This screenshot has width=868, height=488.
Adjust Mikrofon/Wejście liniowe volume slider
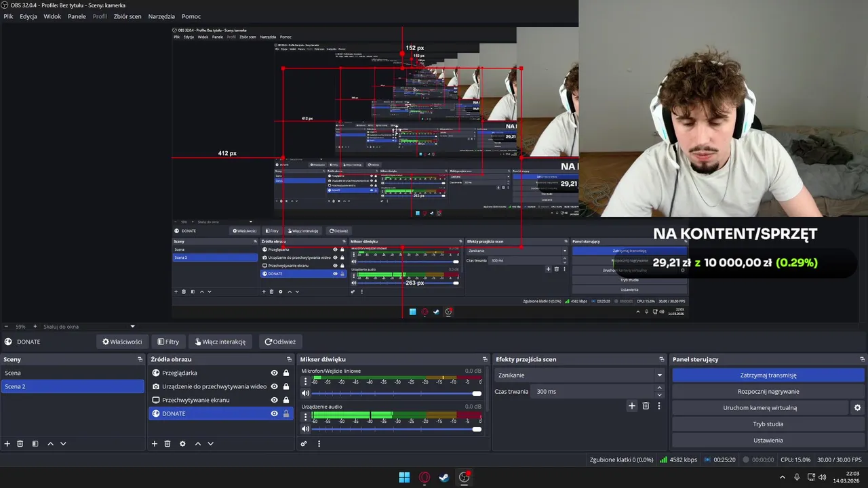(397, 393)
